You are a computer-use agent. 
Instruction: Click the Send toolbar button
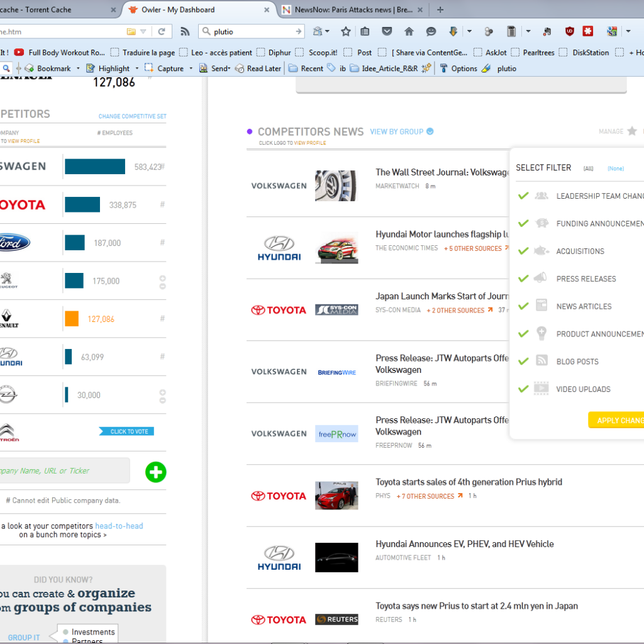[x=215, y=68]
